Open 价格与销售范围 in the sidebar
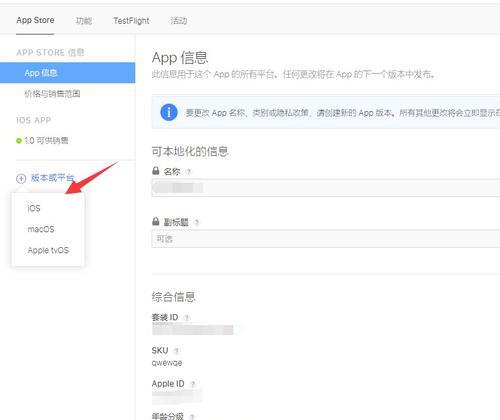Viewport: 500px width, 420px height. [52, 94]
